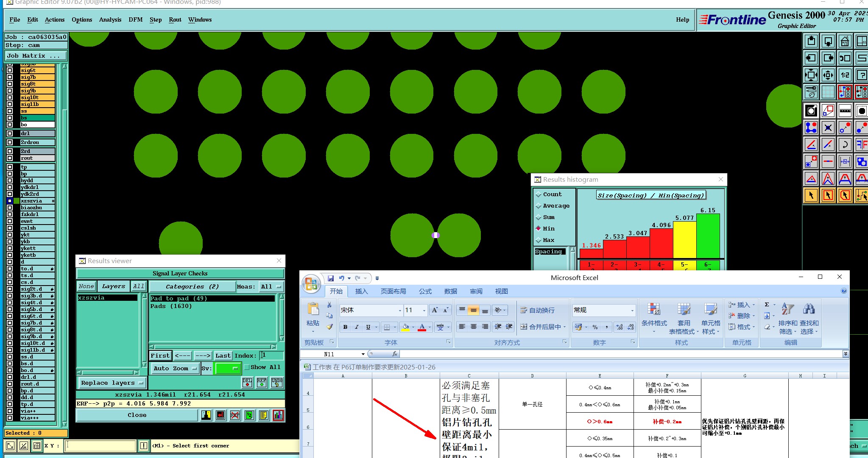Click the histogram icon in Results viewer

tap(278, 415)
